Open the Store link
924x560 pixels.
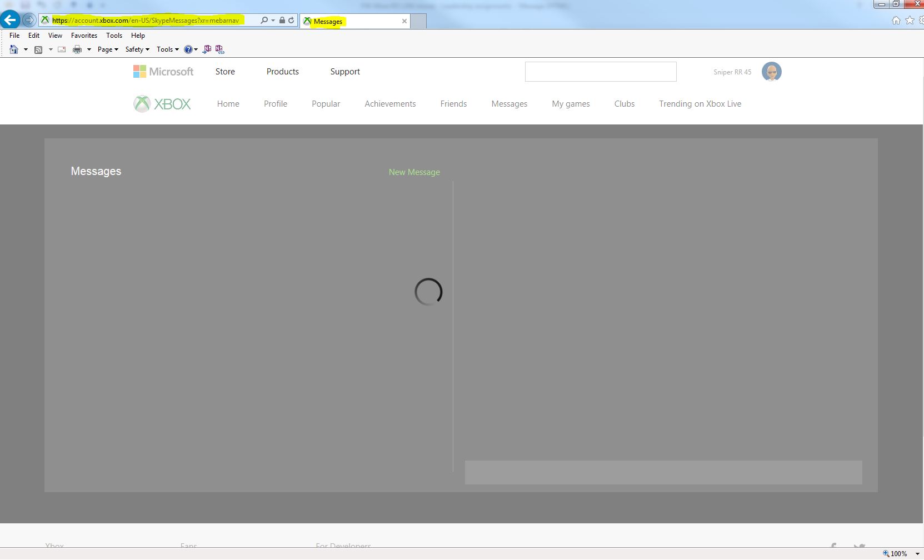click(x=225, y=72)
